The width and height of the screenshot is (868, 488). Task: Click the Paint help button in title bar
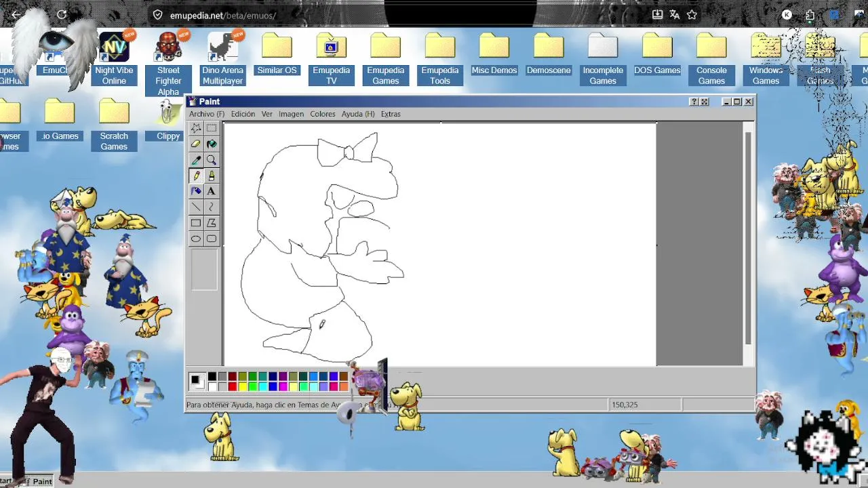click(x=694, y=102)
